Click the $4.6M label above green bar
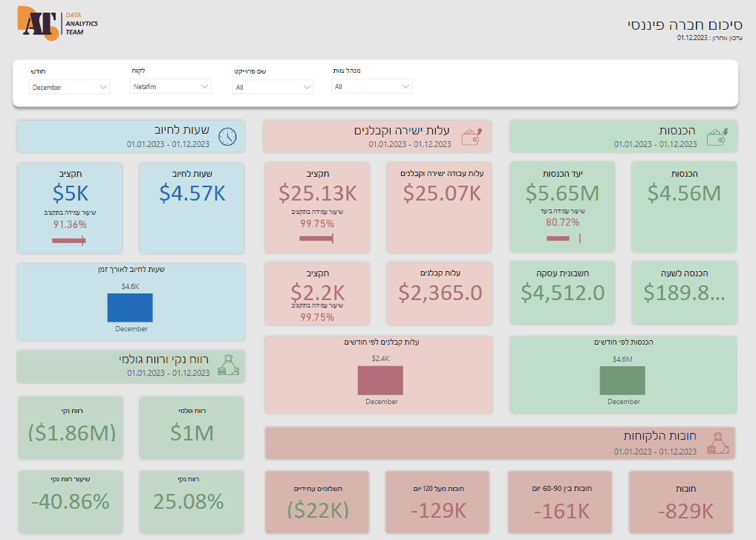Viewport: 756px width, 540px height. point(622,360)
